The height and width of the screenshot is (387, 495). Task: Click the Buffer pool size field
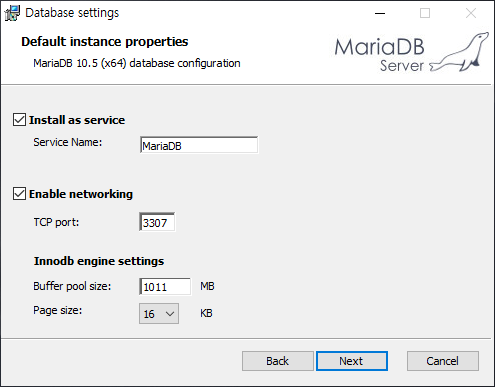(x=165, y=286)
